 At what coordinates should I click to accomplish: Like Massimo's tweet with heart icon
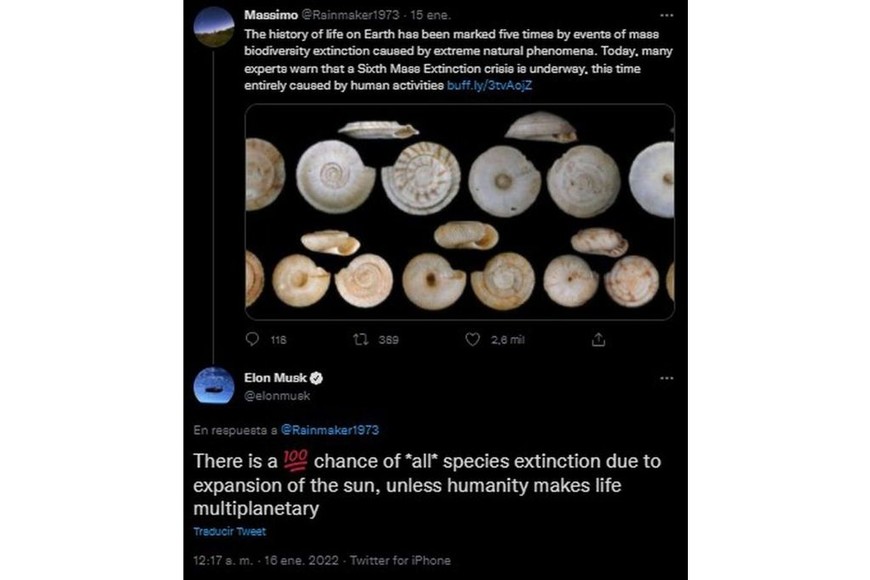click(x=473, y=340)
